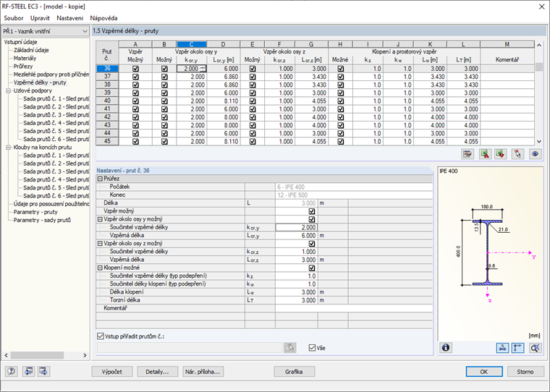Confirm with the OK button
Screen dimensions: 550x392
pos(484,372)
